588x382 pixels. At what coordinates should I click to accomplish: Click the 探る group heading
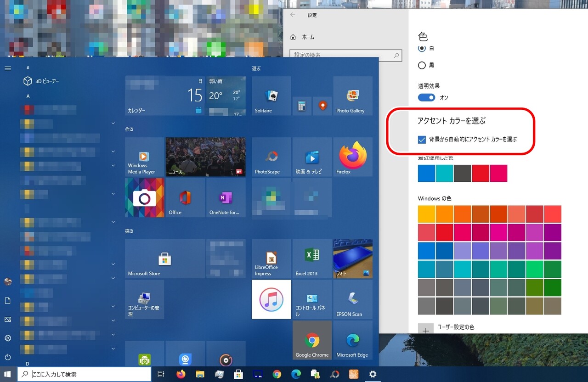[129, 231]
